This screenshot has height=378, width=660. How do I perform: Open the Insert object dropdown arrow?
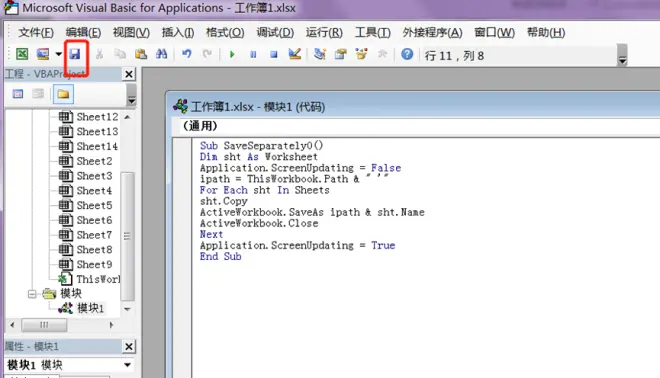tap(59, 54)
